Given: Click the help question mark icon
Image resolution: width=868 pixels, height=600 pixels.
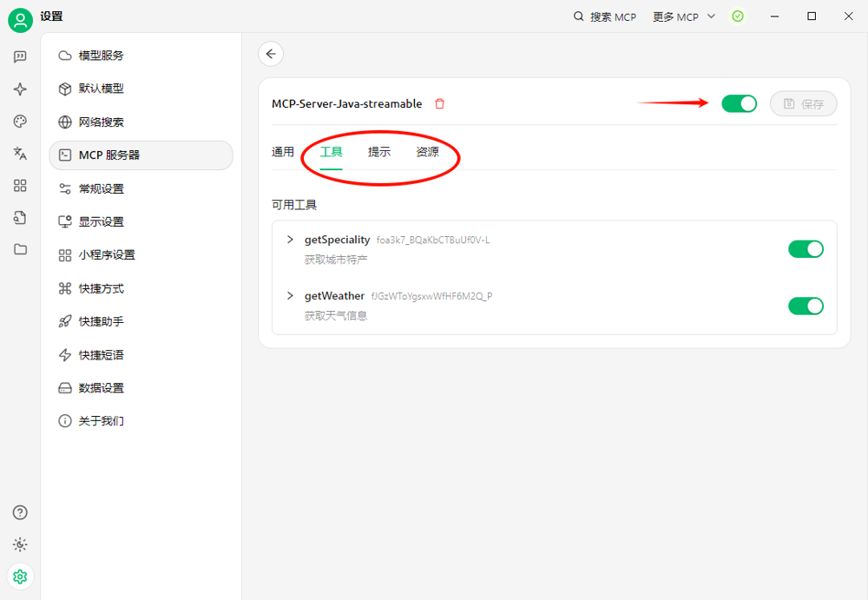Looking at the screenshot, I should [x=20, y=512].
